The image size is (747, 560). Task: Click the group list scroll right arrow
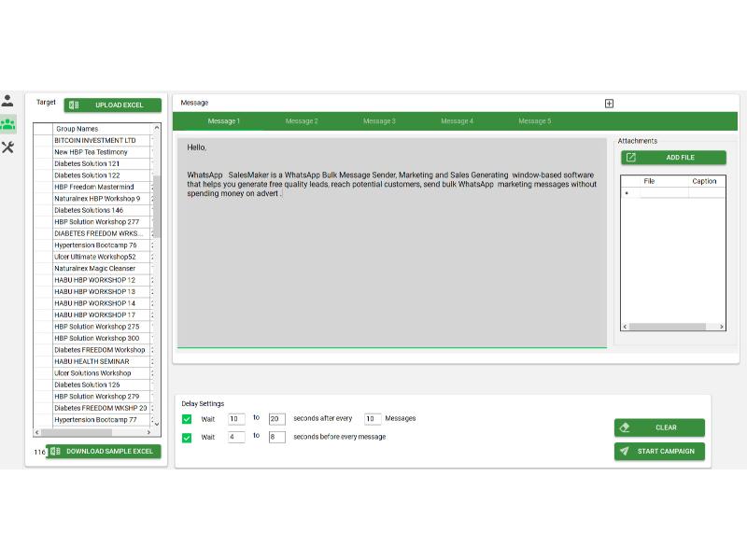[x=148, y=432]
